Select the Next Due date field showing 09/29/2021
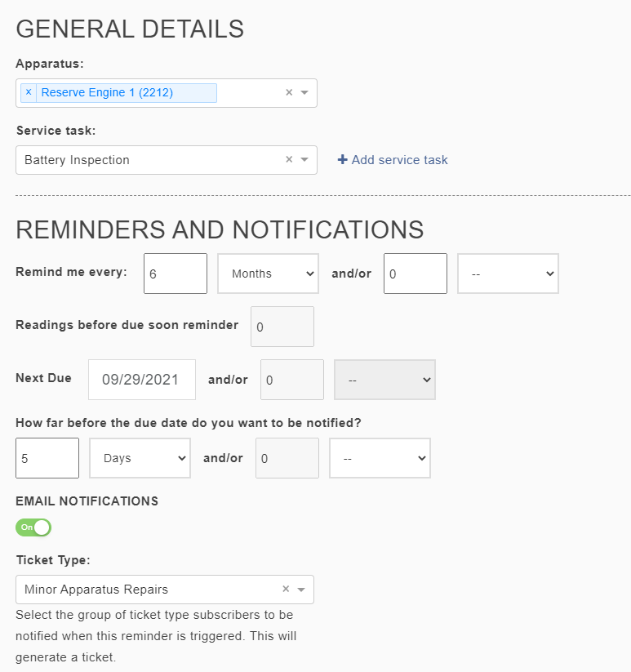The image size is (631, 672). [x=141, y=379]
